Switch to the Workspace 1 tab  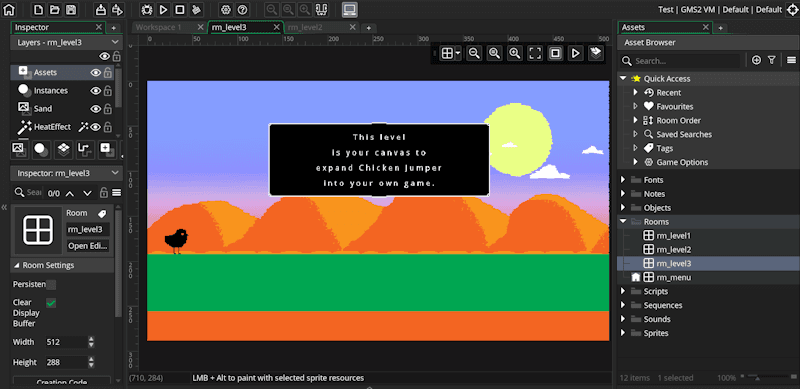pyautogui.click(x=159, y=28)
